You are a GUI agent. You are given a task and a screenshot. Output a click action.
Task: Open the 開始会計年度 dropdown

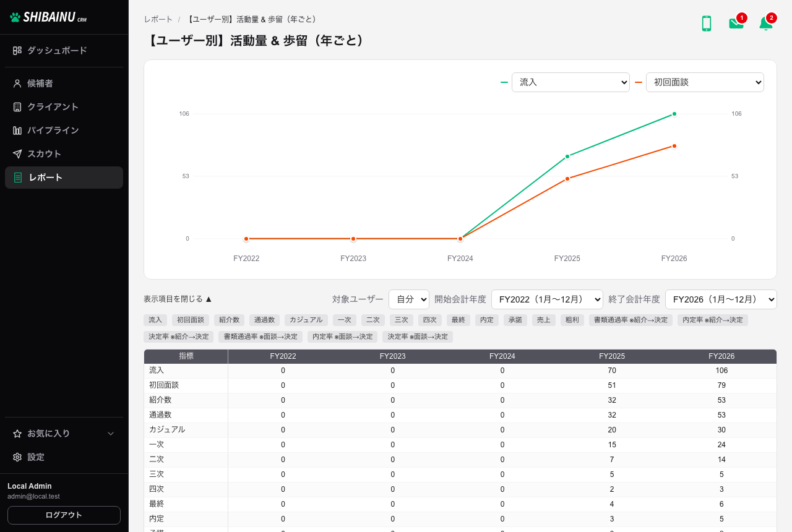(547, 299)
